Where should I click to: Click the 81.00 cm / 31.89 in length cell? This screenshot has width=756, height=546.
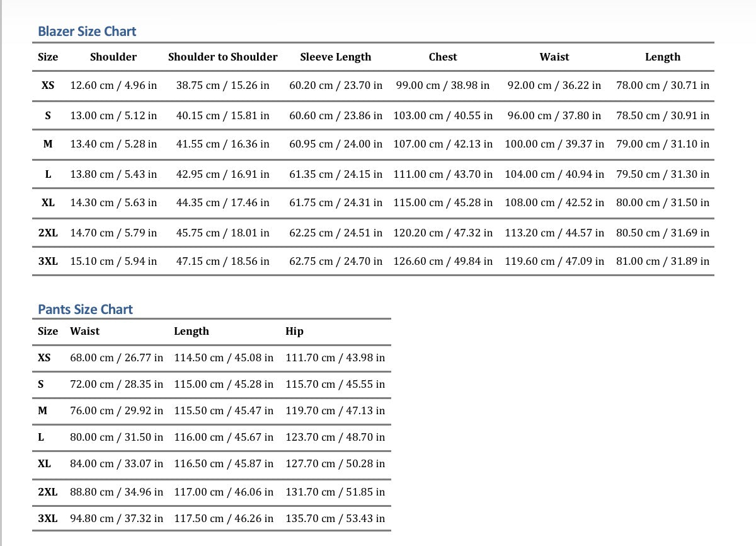(662, 261)
